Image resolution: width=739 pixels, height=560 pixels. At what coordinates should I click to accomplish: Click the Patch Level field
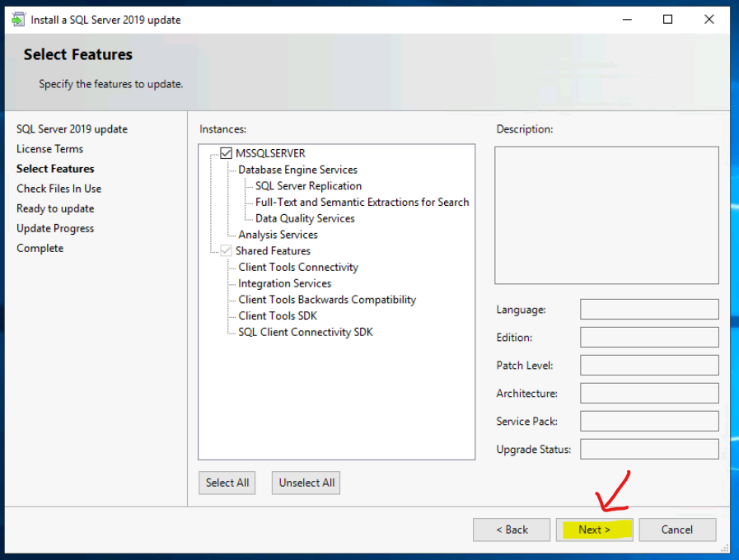pyautogui.click(x=649, y=365)
